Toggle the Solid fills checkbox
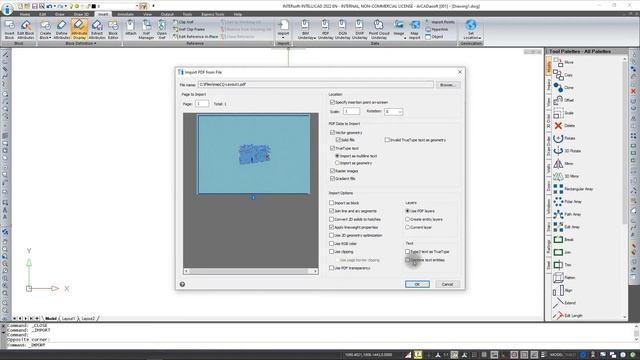Viewport: 640px width, 360px height. pyautogui.click(x=338, y=140)
